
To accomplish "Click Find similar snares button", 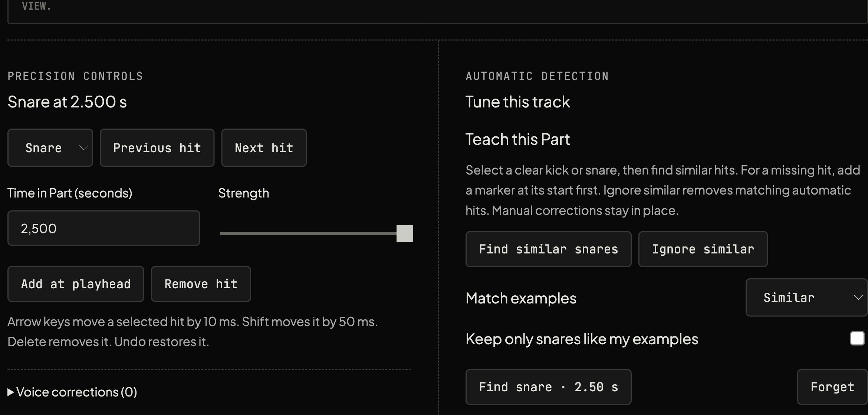I will 548,249.
